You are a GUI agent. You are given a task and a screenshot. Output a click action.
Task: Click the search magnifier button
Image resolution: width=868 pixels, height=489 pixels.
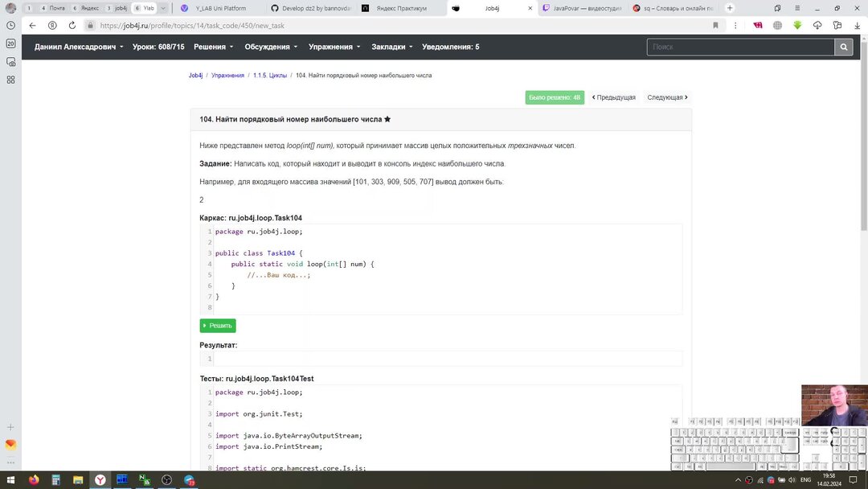pyautogui.click(x=844, y=47)
